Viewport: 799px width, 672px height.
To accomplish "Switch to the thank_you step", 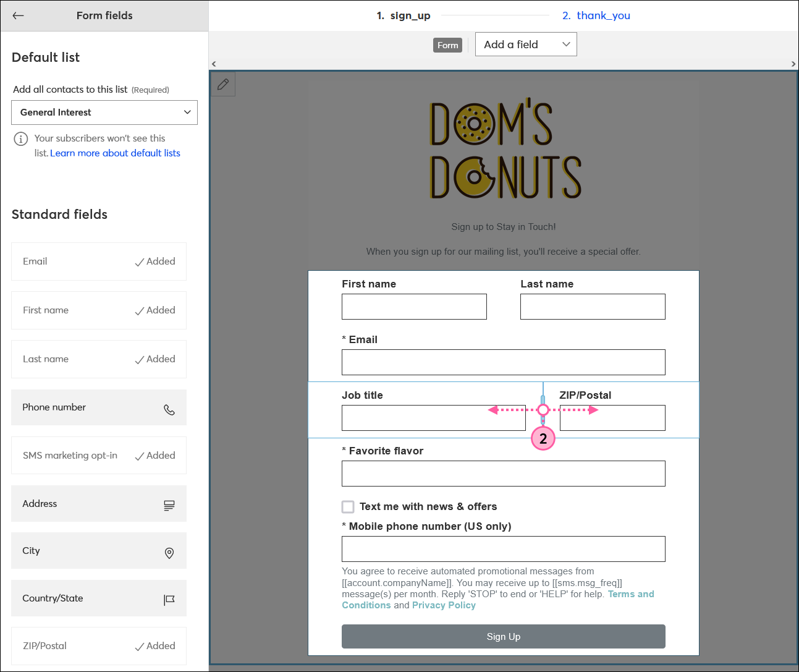I will (x=596, y=15).
